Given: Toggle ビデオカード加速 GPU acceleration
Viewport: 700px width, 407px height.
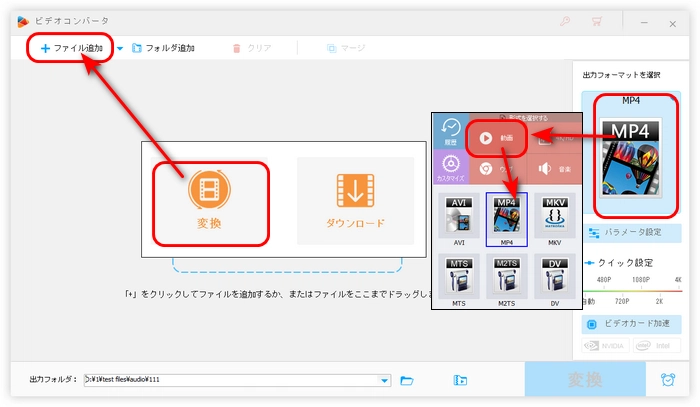Looking at the screenshot, I should pyautogui.click(x=632, y=325).
